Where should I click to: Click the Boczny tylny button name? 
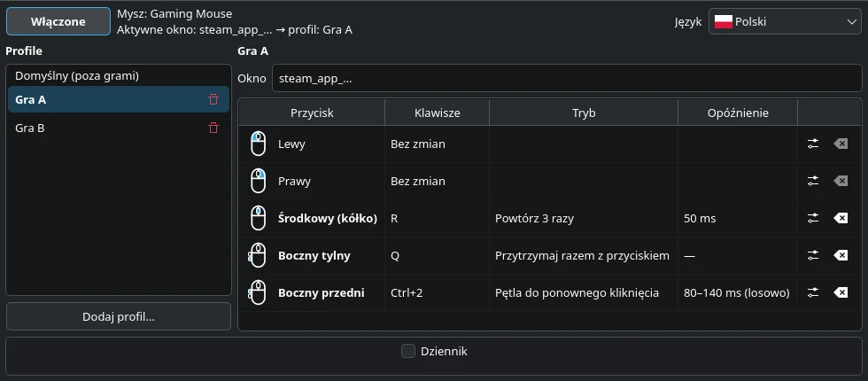pos(314,255)
